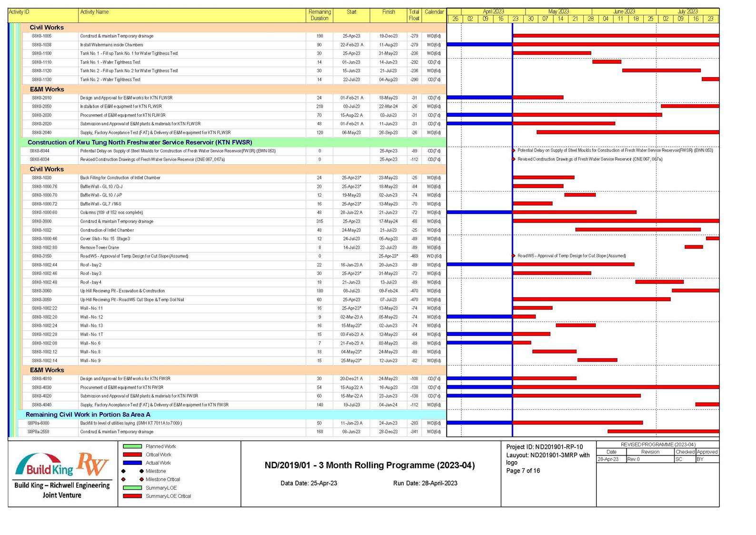Viewport: 756px width, 535px height.
Task: Click the 'Milestone Critical' legend label
Action: tap(163, 479)
